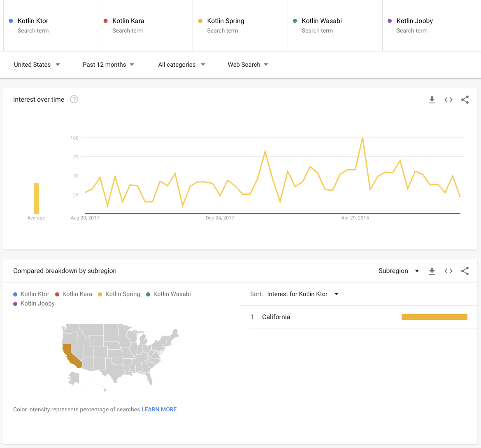Change sort from Interest for Kotlin Ktor
This screenshot has width=481, height=448.
coord(302,294)
